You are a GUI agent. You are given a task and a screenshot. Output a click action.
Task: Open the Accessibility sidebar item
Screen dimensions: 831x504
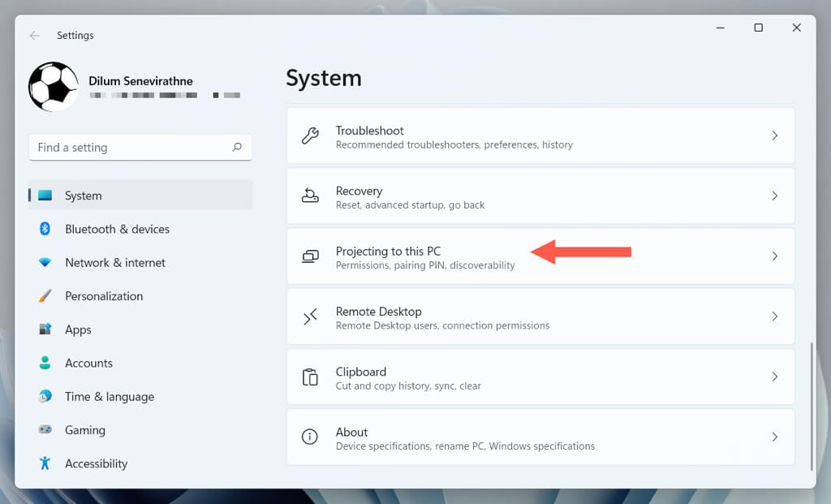(96, 463)
